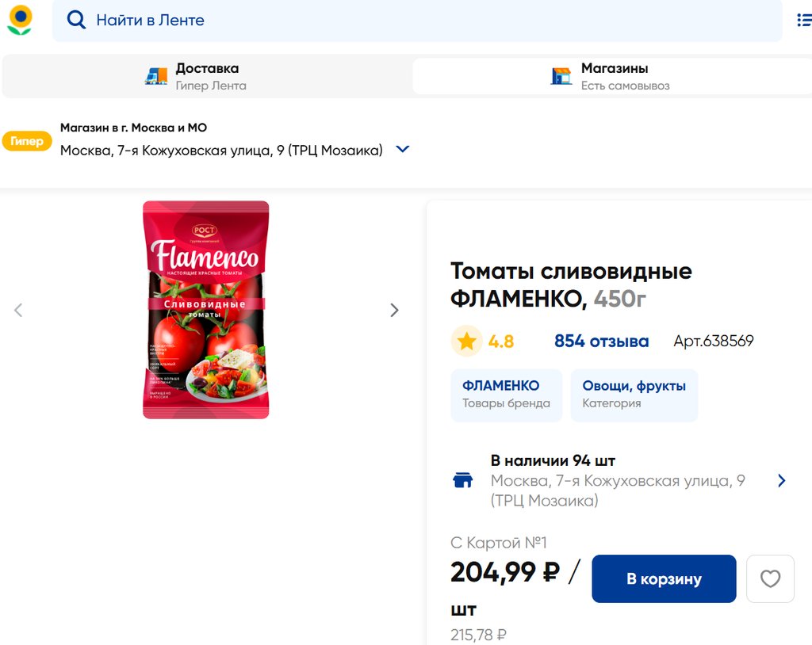Click the in-stock store icon
The image size is (812, 645).
click(462, 480)
